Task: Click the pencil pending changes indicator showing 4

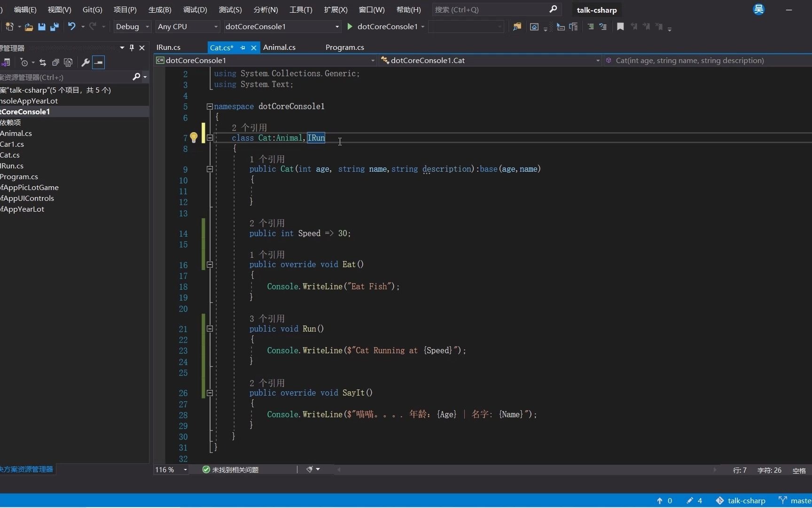Action: tap(694, 500)
